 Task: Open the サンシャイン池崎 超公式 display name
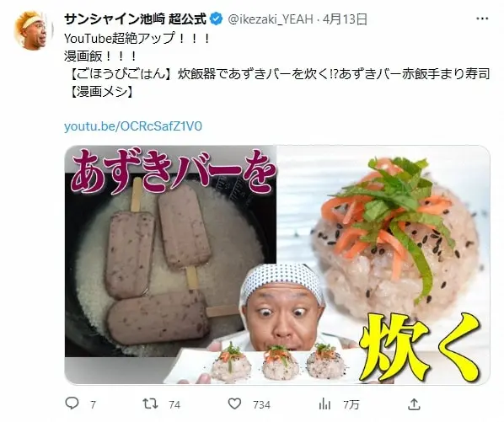(136, 19)
